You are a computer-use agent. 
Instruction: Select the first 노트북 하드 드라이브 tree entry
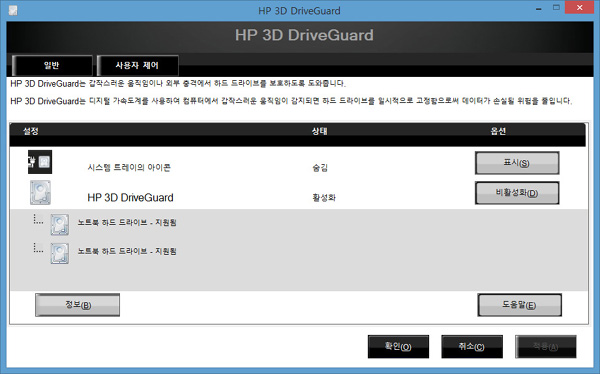click(x=127, y=222)
